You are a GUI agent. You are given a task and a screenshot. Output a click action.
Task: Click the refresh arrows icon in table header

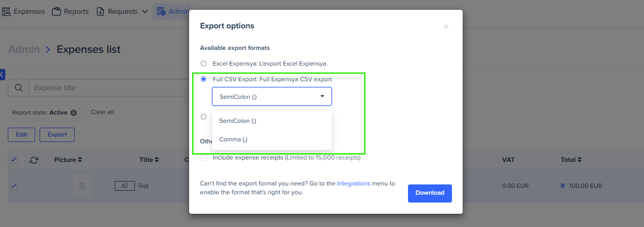34,160
